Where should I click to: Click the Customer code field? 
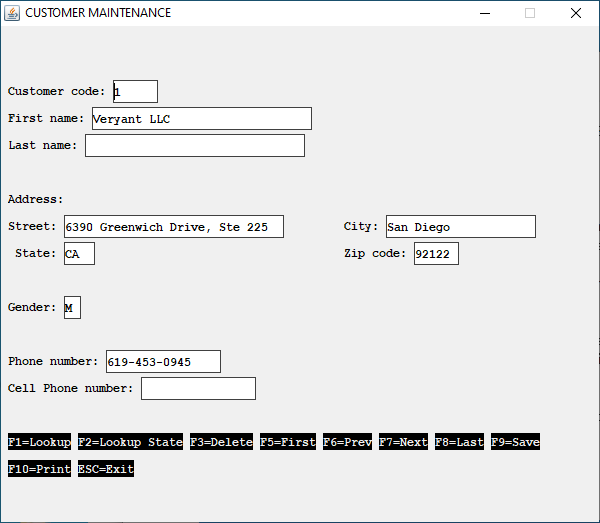(x=135, y=91)
